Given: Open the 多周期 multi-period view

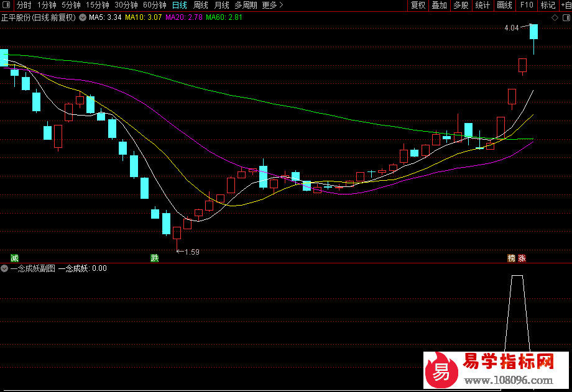Looking at the screenshot, I should point(246,5).
